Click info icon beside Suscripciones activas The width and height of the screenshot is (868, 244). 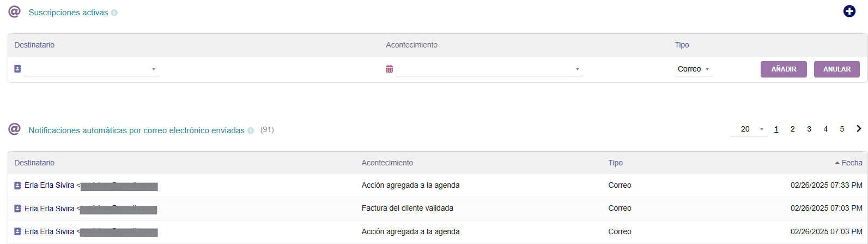114,13
